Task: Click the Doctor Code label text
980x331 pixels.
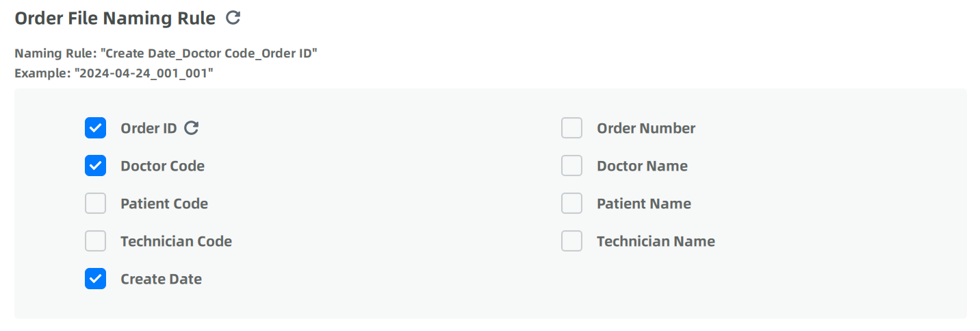Action: 162,166
